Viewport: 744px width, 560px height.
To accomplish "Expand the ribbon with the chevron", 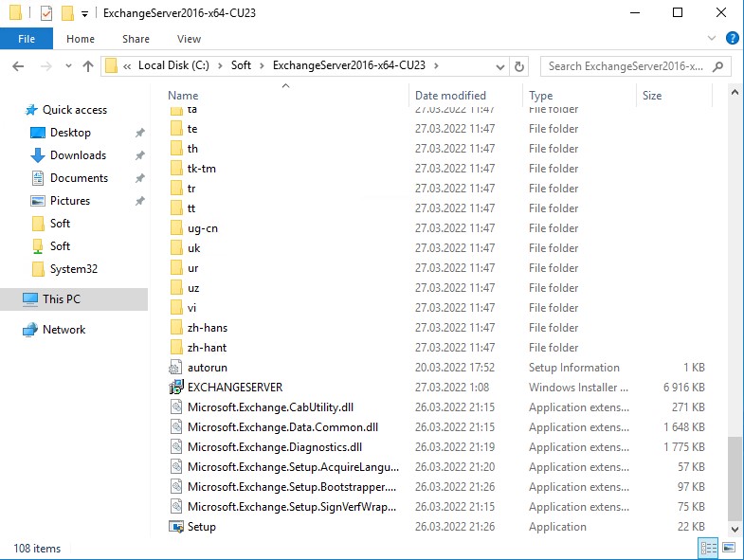I will (x=714, y=39).
